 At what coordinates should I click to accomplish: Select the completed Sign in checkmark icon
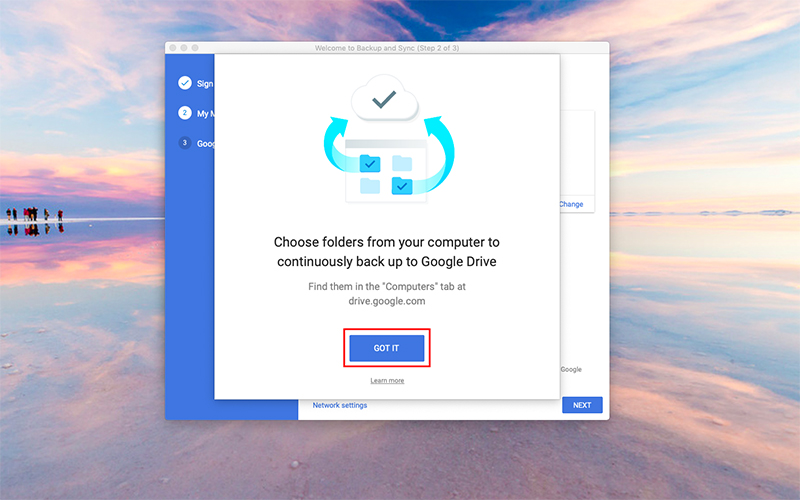pos(185,83)
